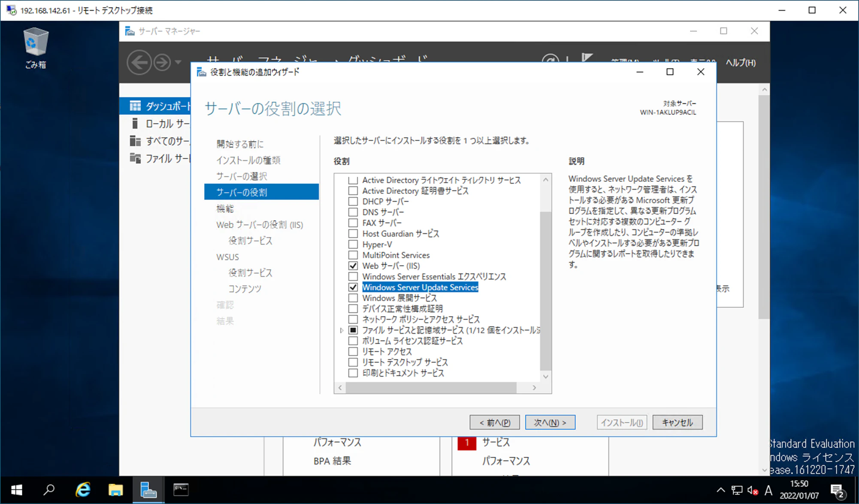
Task: Check the Active Directory Lightweight Directory Services role
Action: pyautogui.click(x=353, y=180)
